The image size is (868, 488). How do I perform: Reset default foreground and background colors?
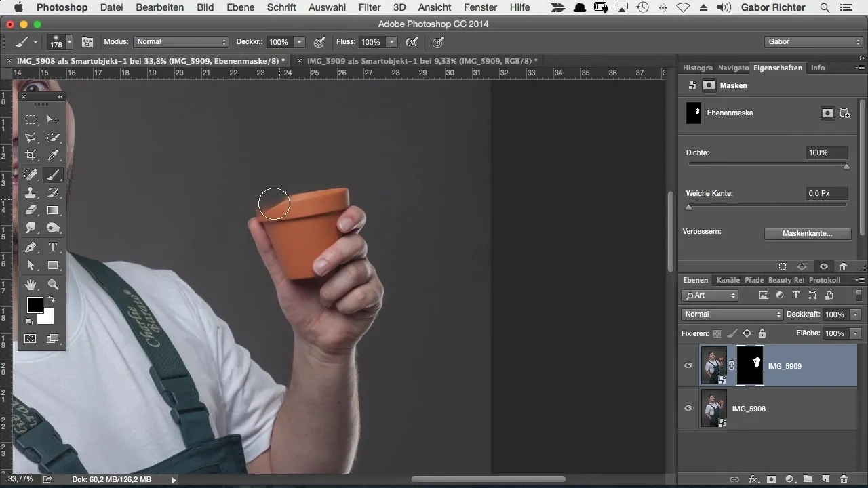(x=30, y=321)
